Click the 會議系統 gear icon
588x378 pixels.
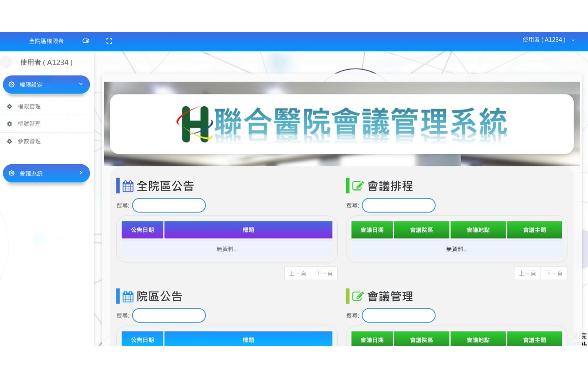coord(12,173)
